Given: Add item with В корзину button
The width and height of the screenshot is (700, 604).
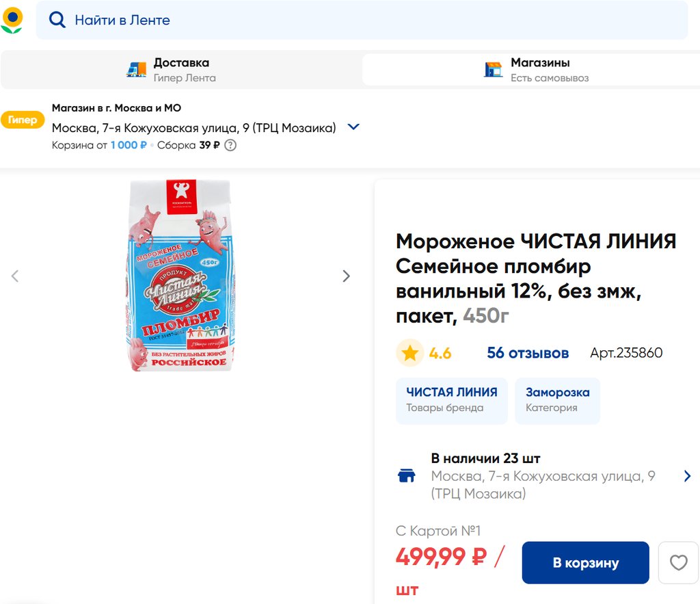Looking at the screenshot, I should click(x=585, y=563).
